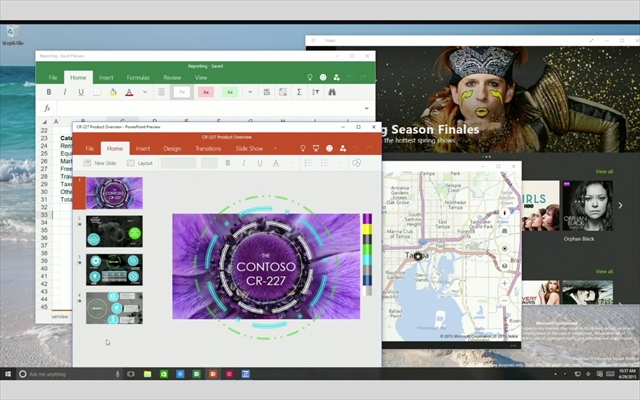The width and height of the screenshot is (640, 400).
Task: Share the Excel workbook
Action: pyautogui.click(x=336, y=77)
